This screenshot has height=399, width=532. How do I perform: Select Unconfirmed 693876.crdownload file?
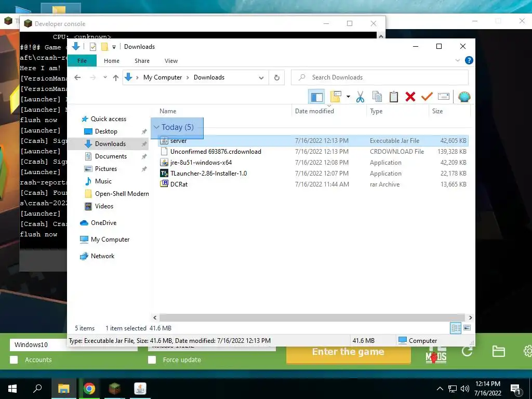point(313,152)
